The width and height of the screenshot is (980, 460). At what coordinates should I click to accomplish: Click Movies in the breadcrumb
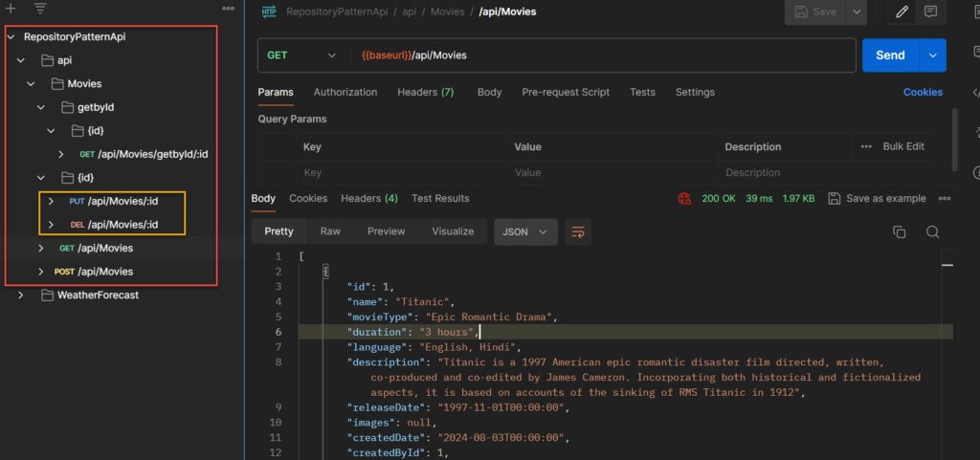point(448,11)
